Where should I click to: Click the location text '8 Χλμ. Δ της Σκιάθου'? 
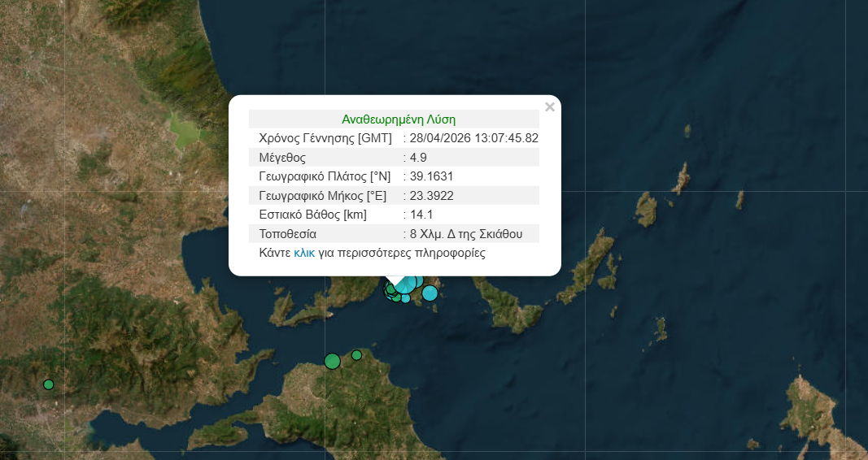click(467, 234)
